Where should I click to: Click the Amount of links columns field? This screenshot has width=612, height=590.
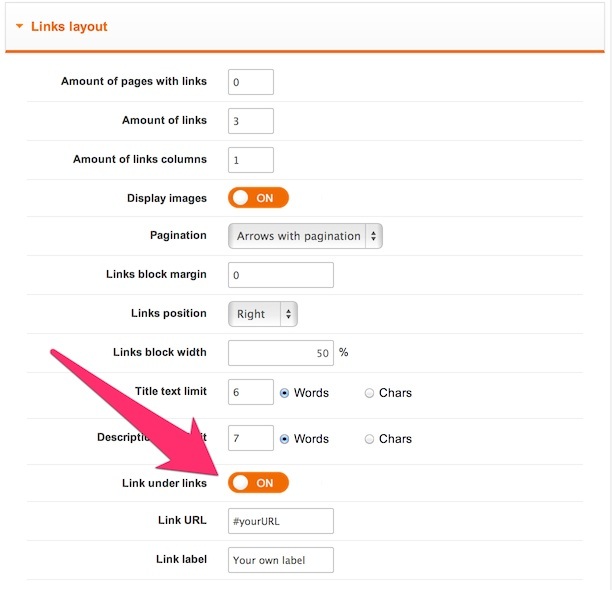251,160
